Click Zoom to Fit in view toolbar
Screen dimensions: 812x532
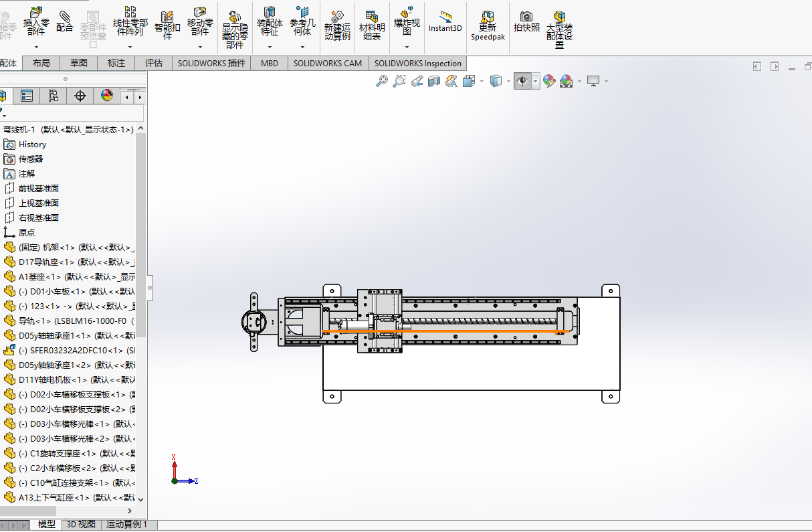coord(382,81)
